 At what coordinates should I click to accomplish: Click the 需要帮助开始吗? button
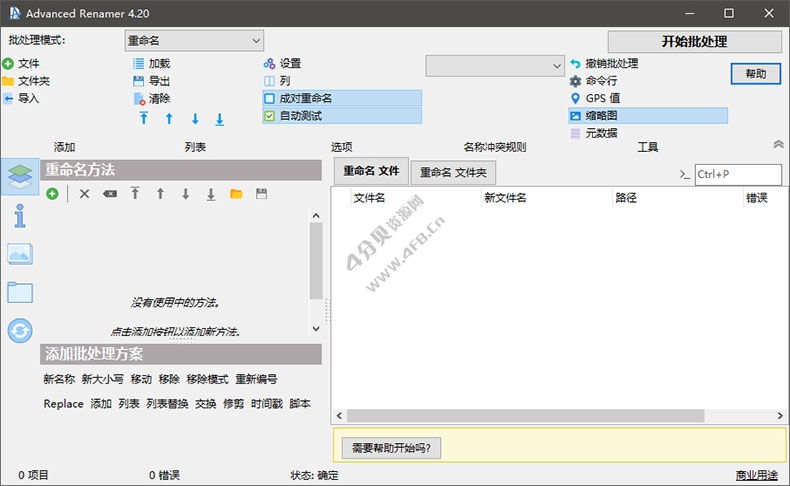[x=391, y=448]
